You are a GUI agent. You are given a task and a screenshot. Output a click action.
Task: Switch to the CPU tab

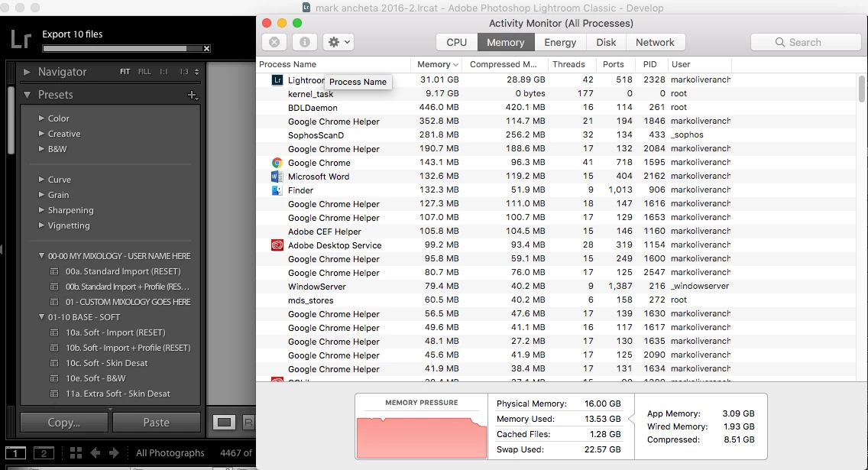(x=457, y=42)
